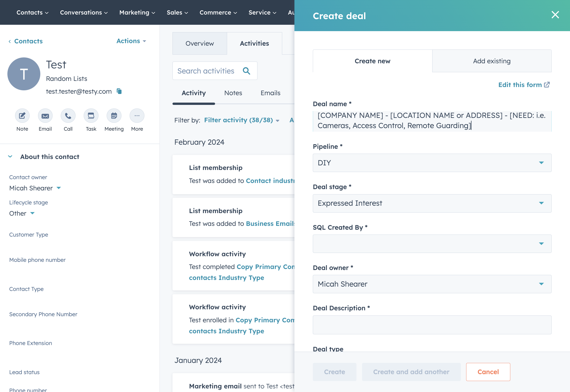Open the Deal stage dropdown
Screen dimensions: 570x392
432,203
